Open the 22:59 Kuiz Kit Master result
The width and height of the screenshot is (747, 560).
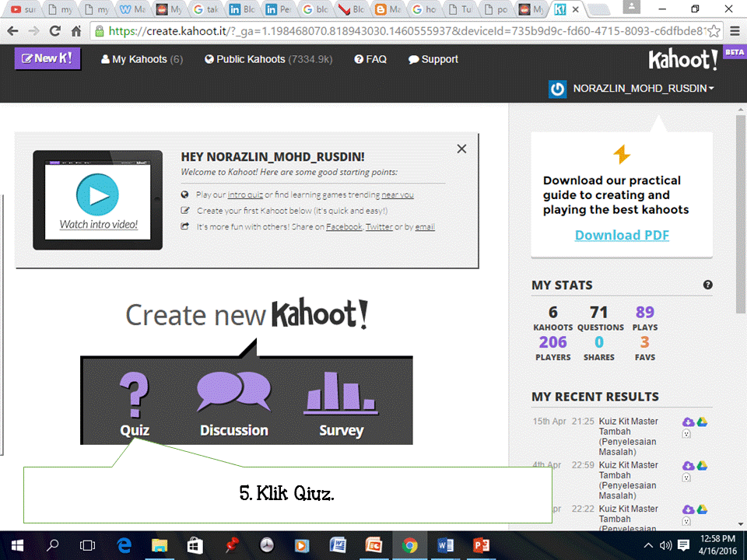tap(628, 481)
